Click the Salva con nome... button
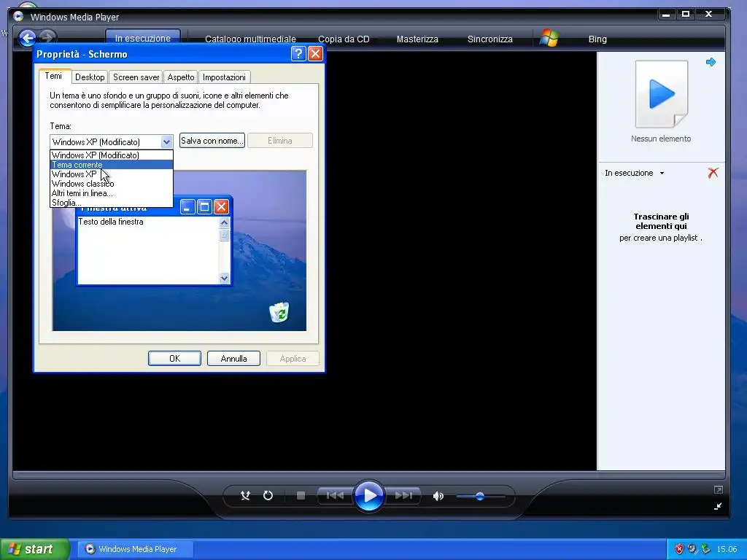The image size is (747, 560). (212, 141)
